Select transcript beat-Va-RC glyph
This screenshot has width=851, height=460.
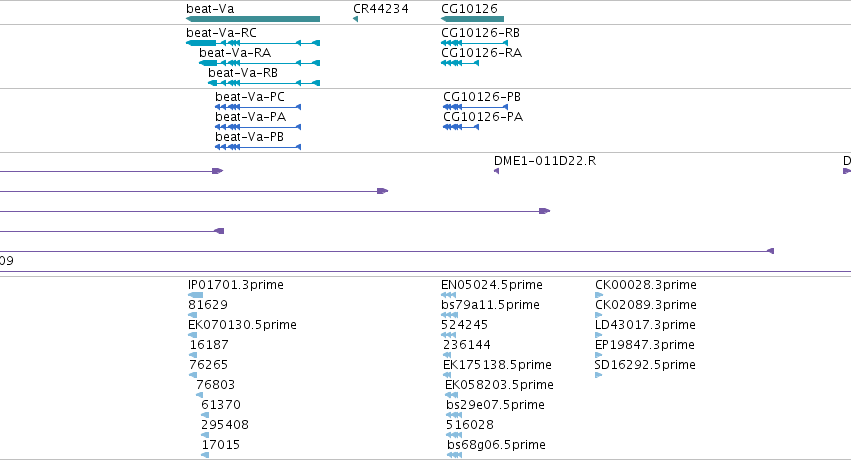253,43
